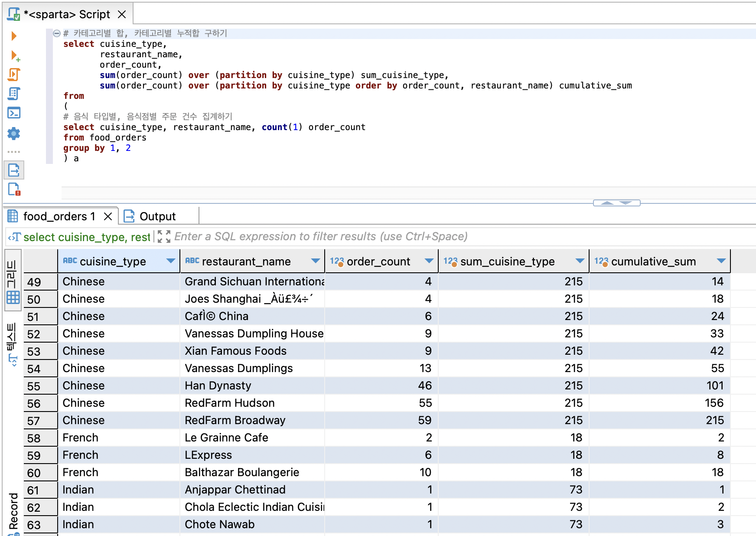The image size is (756, 536).
Task: Click the Grand Sichuan International cell
Action: (252, 281)
